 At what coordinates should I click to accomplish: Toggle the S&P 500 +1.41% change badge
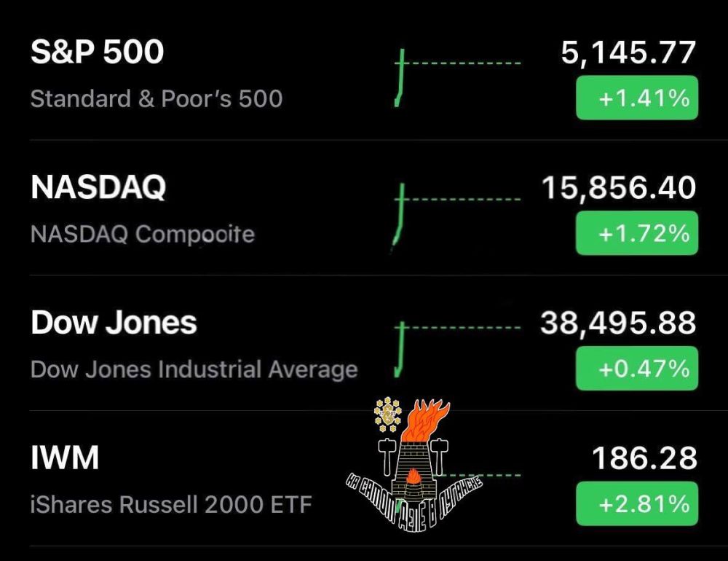[x=636, y=98]
